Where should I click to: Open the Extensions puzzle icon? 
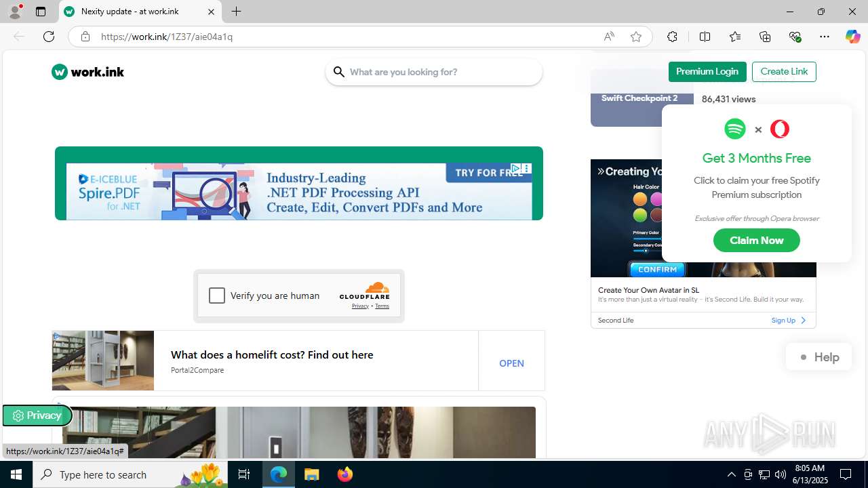pos(672,37)
